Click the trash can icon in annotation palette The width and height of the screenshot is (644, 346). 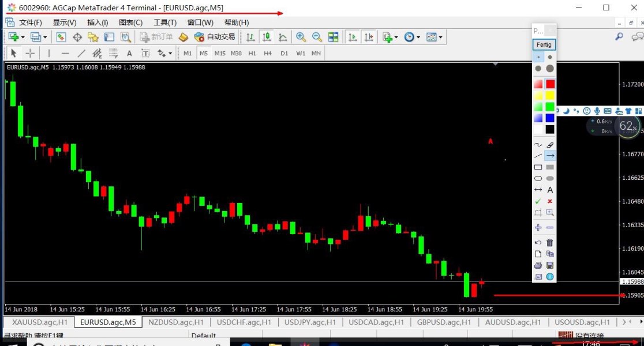coord(550,243)
